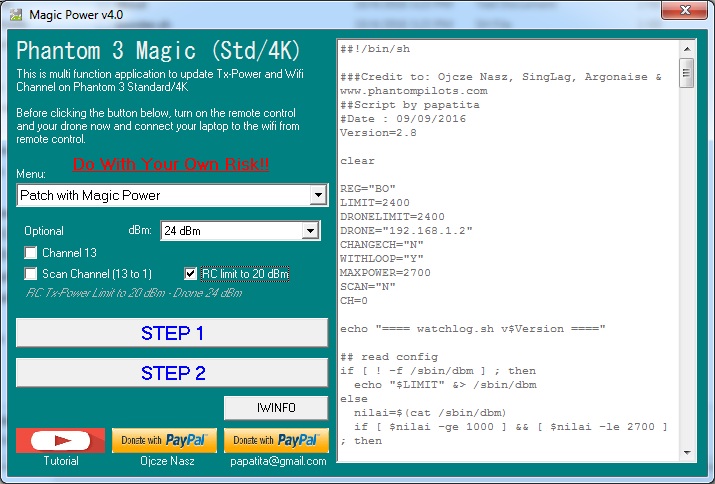Image resolution: width=715 pixels, height=484 pixels.
Task: Enable the Channel 13 checkbox
Action: (31, 253)
